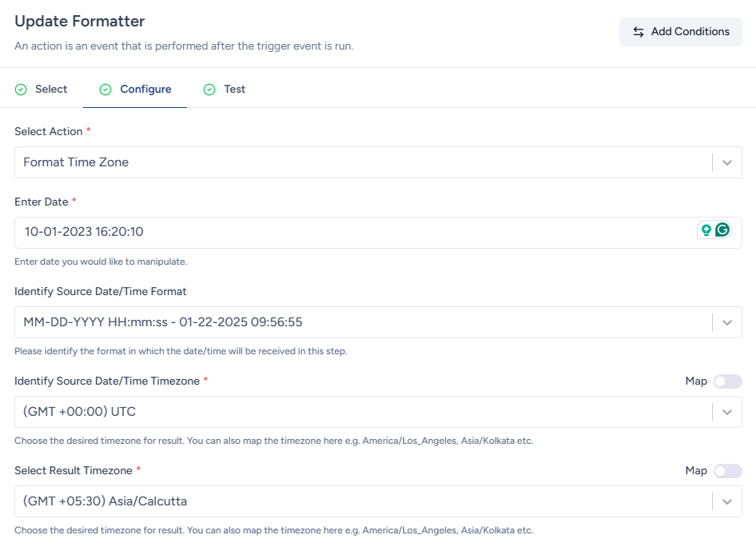Viewport: 756px width, 551px height.
Task: Click the (GMT +00:00) UTC timezone value
Action: (x=80, y=412)
